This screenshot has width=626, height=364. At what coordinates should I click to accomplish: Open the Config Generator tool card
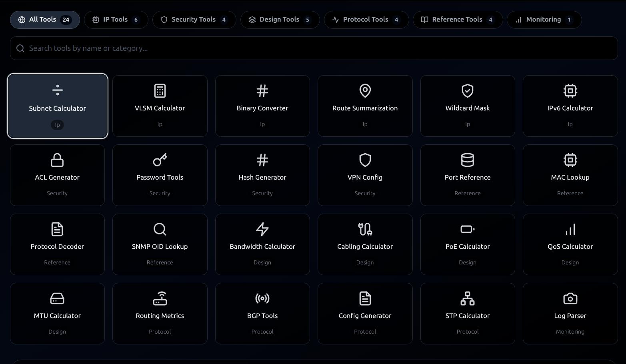click(364, 314)
